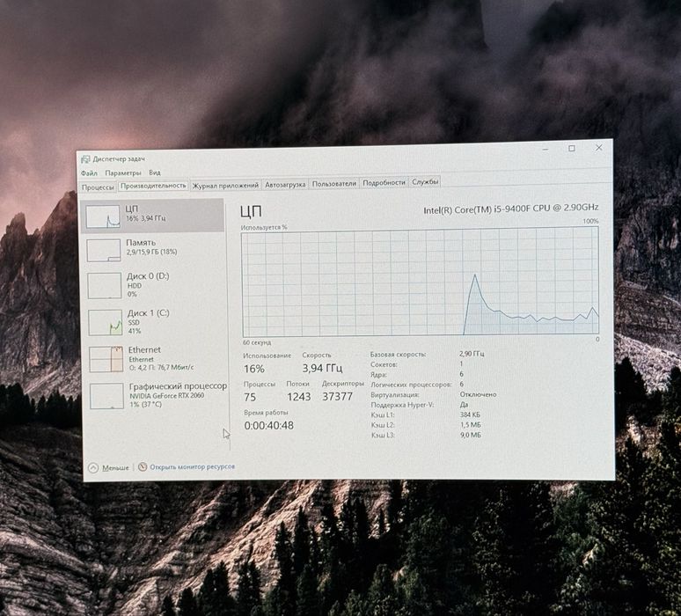Click the SSD 41% disk text
Viewport: 681px width, 616px height.
(x=135, y=326)
